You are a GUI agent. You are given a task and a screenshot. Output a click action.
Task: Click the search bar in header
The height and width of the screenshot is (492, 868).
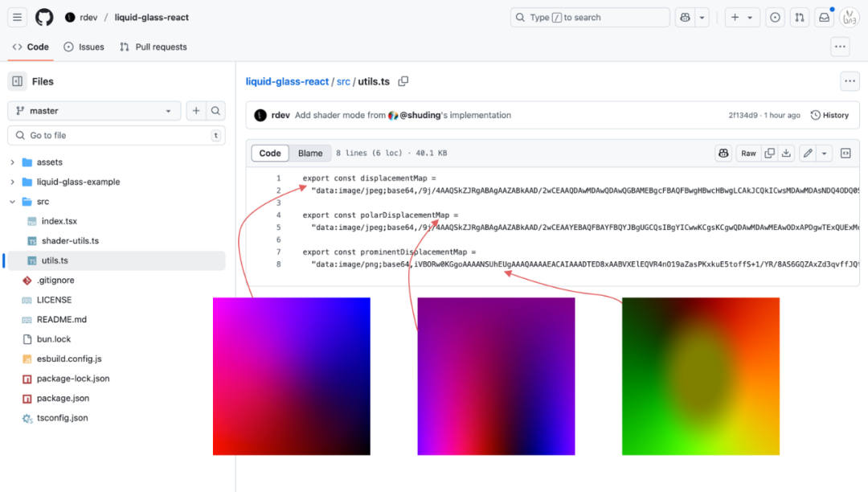[590, 17]
